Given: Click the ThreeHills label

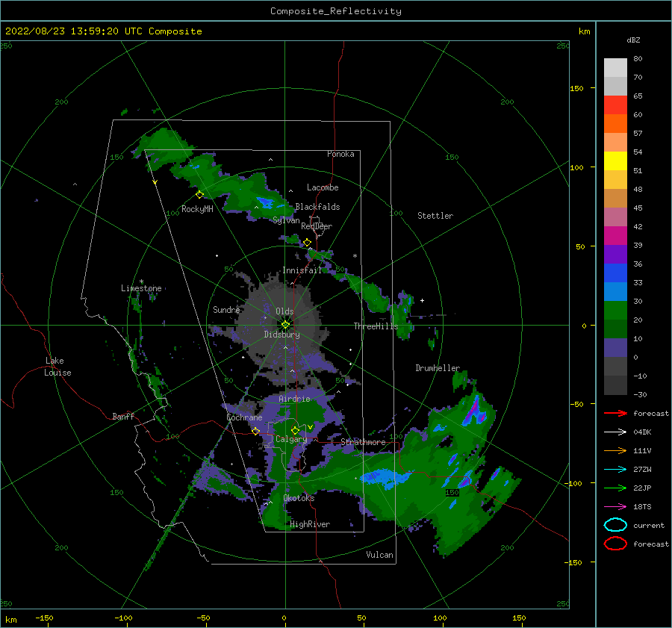Looking at the screenshot, I should (x=376, y=326).
